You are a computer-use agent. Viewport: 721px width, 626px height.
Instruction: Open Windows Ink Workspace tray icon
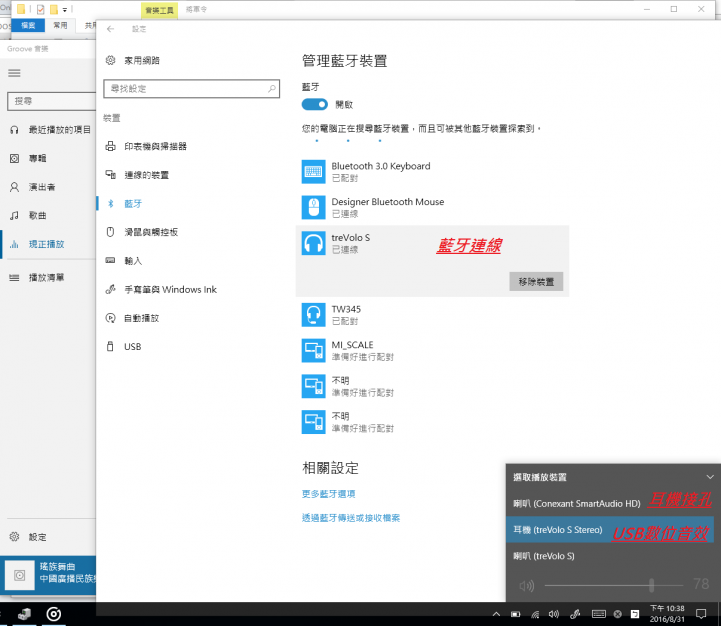[575, 614]
